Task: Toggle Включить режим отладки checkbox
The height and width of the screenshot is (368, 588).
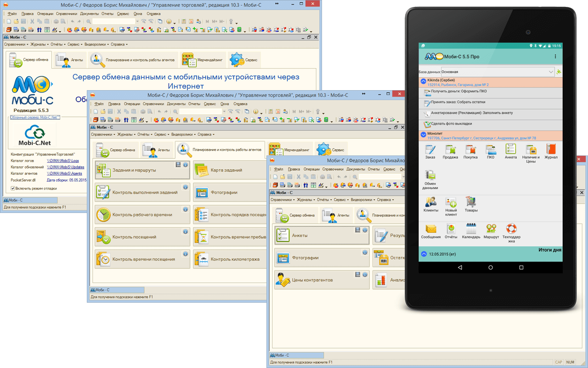Action: click(13, 188)
